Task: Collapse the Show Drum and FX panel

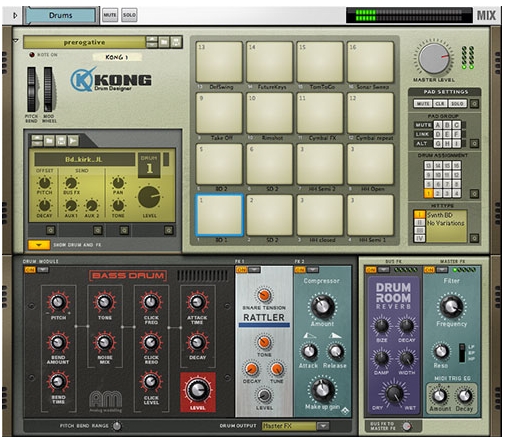Action: click(x=39, y=245)
